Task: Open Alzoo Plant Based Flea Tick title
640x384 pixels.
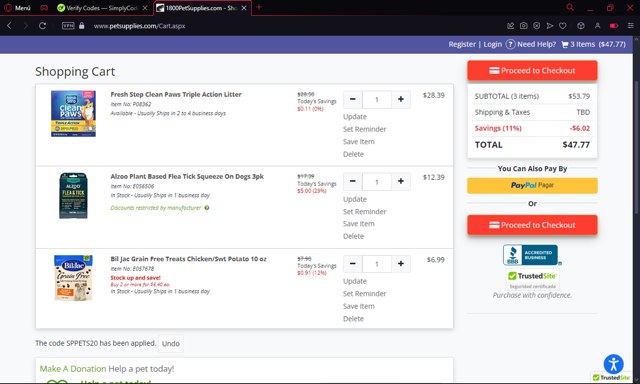Action: coord(187,176)
